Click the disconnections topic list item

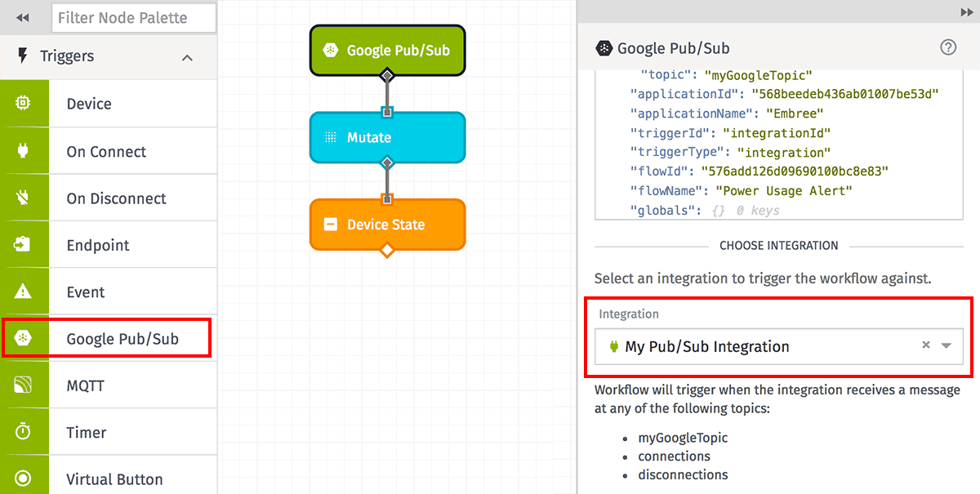pos(683,474)
